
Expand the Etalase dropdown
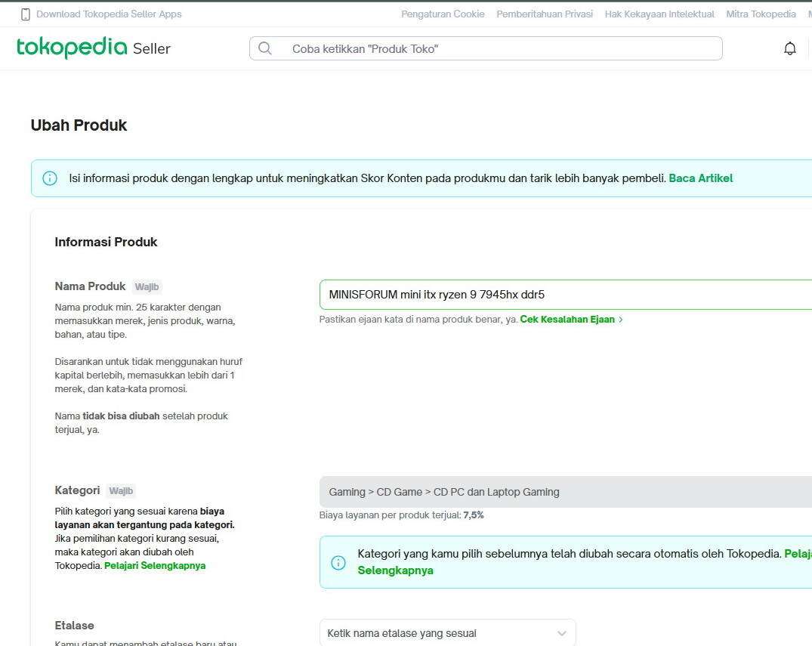pos(447,633)
